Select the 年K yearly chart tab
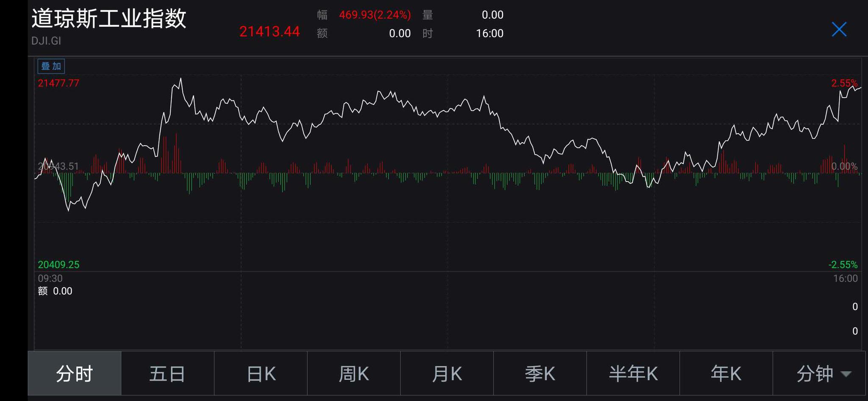The image size is (868, 401). [x=726, y=374]
